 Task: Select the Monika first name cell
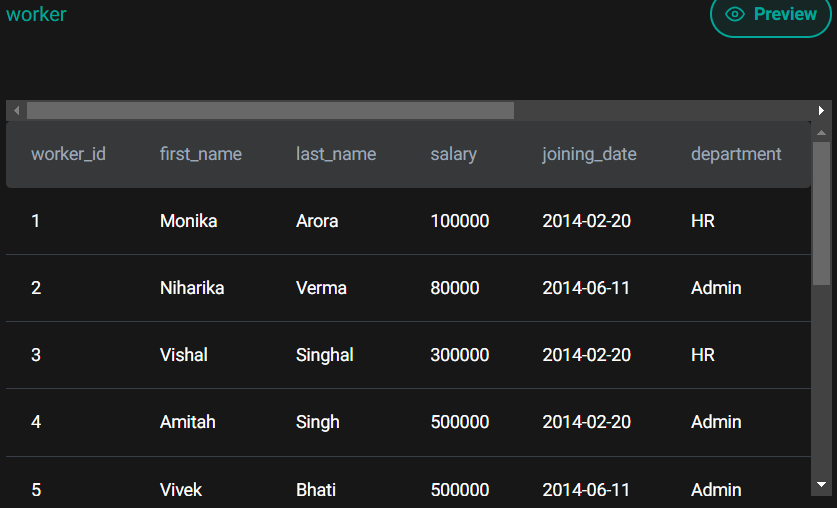tap(188, 221)
